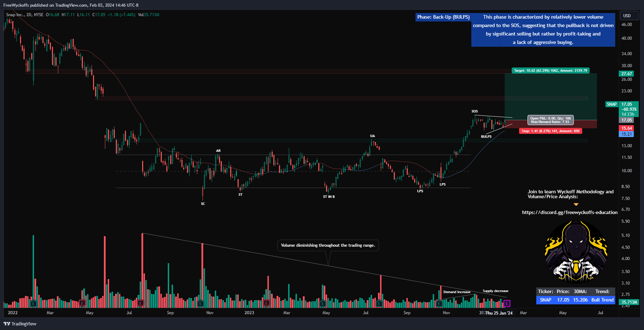The image size is (644, 330).
Task: Open the Discord freewyckoffs-education link
Action: pyautogui.click(x=570, y=212)
